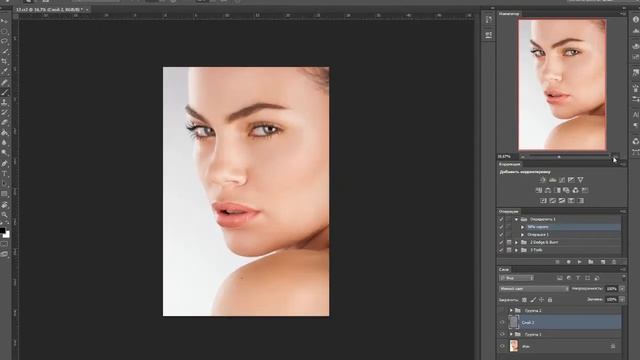
Task: Click the background color swatch
Action: coord(7,235)
